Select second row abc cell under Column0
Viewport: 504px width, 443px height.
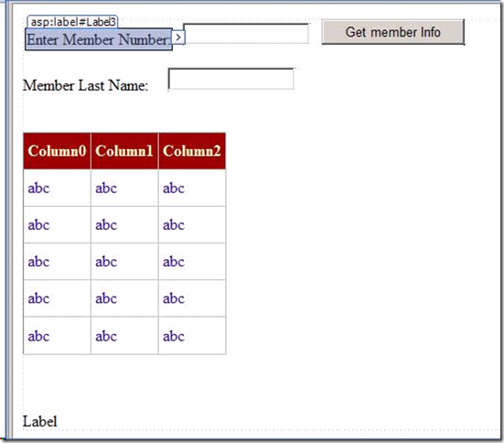coord(57,224)
